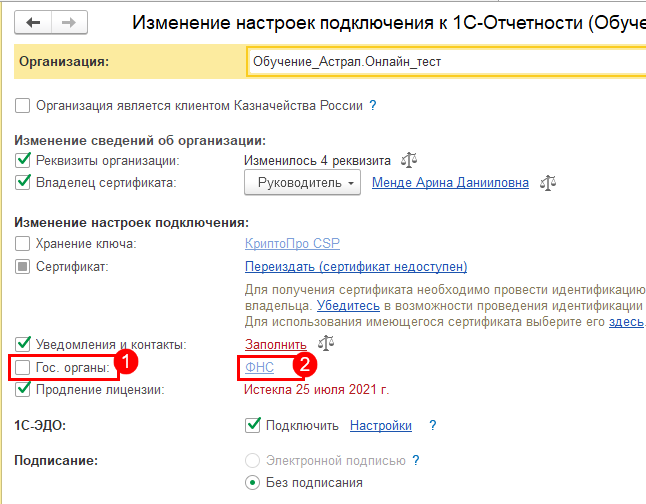The width and height of the screenshot is (646, 504).
Task: Toggle the Гос. органы checkbox
Action: click(x=23, y=368)
